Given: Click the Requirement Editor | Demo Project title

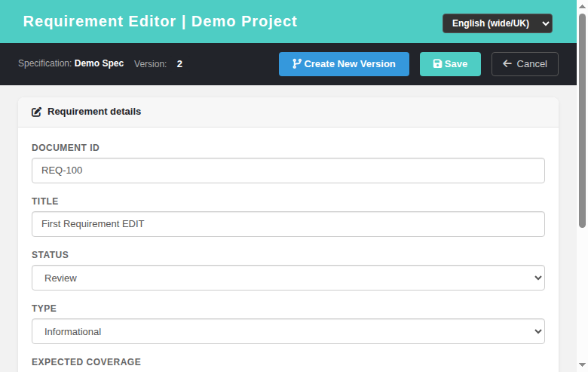Looking at the screenshot, I should coord(160,21).
